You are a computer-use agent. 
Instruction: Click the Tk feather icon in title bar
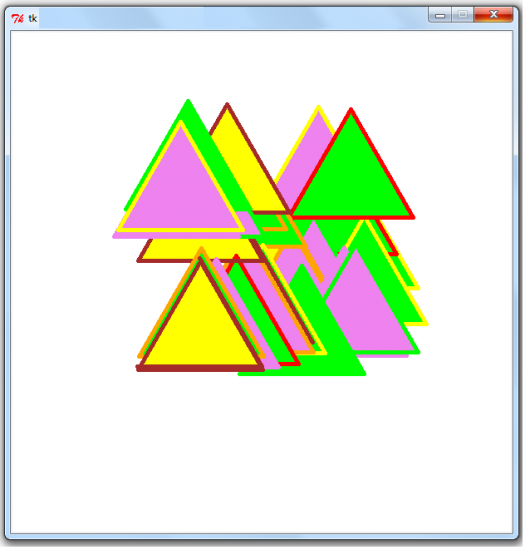18,18
